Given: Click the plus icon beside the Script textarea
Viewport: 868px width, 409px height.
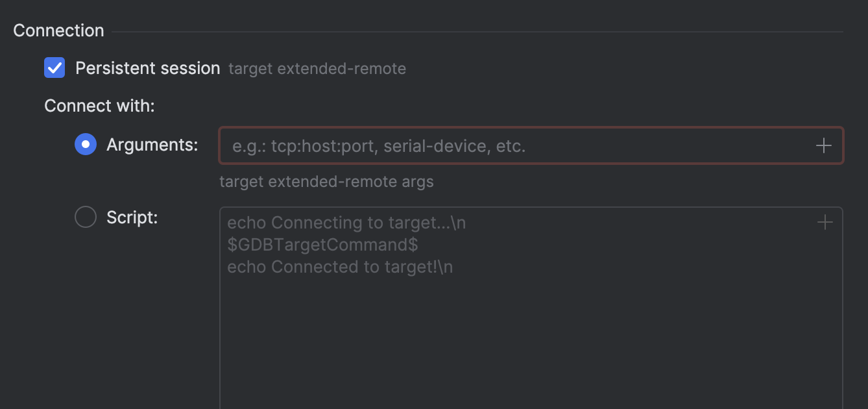Looking at the screenshot, I should (824, 221).
